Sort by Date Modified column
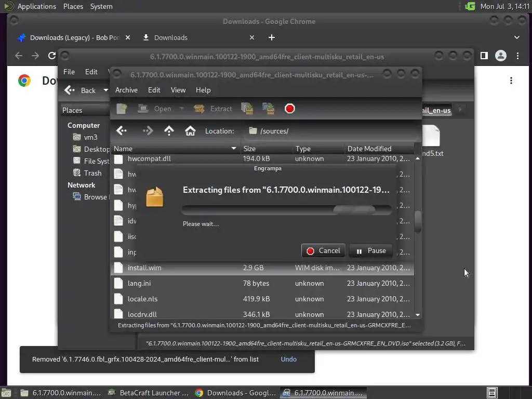The height and width of the screenshot is (399, 532). [x=379, y=149]
